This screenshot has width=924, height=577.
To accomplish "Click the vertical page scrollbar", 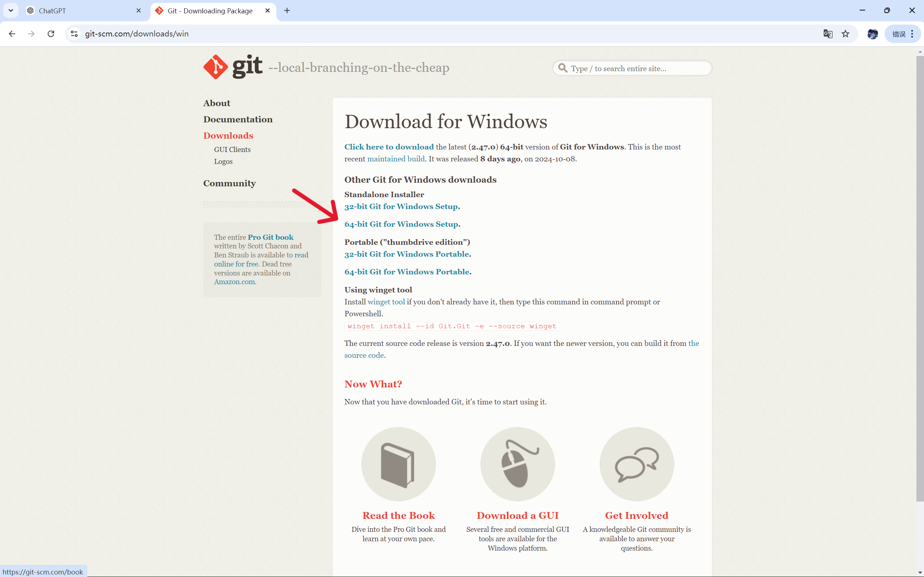I will point(920,279).
